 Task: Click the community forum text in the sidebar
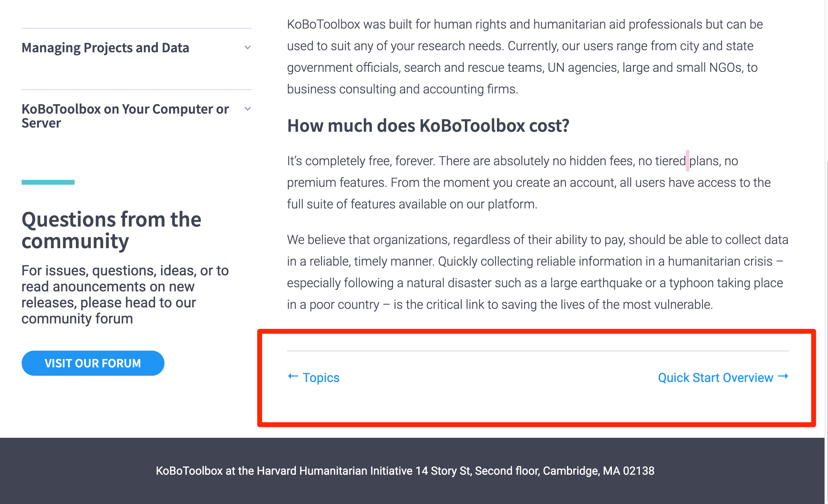click(77, 318)
